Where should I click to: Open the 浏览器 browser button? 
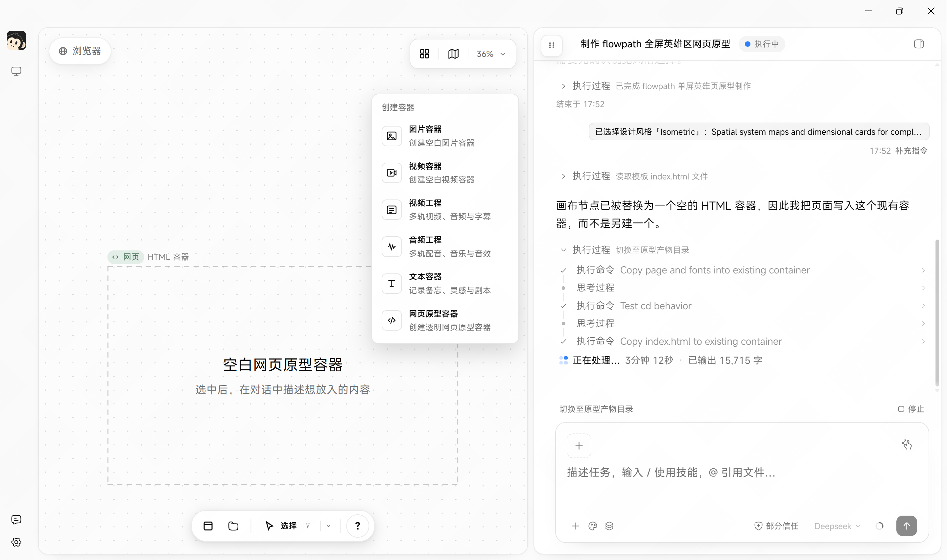(80, 51)
